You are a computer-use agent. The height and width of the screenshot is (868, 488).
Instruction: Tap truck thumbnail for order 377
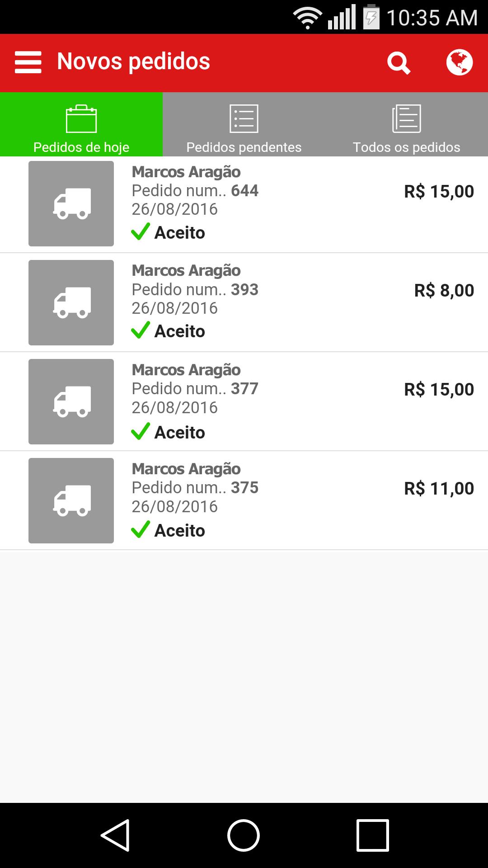tap(71, 401)
